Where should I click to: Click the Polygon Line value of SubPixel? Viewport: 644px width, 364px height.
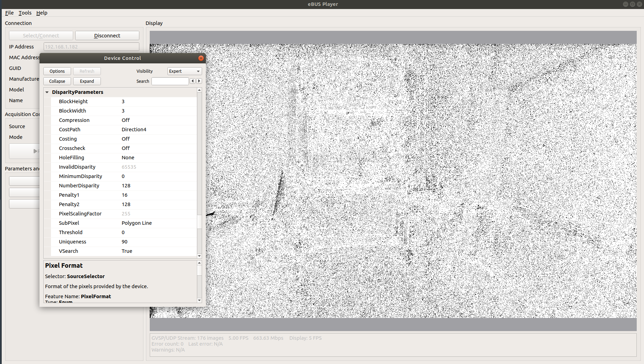(137, 223)
